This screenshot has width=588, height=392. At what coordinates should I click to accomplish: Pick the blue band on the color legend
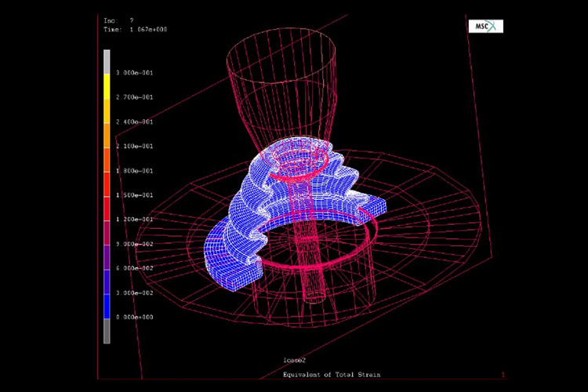(107, 306)
